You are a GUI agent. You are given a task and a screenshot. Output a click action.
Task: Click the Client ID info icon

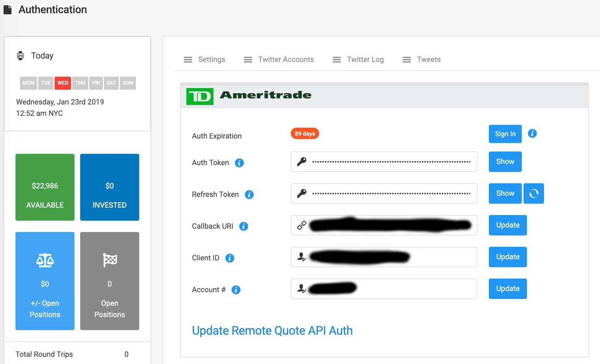[x=229, y=258]
